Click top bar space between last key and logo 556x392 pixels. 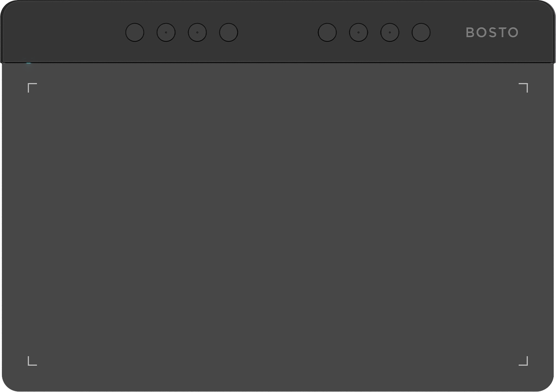448,32
